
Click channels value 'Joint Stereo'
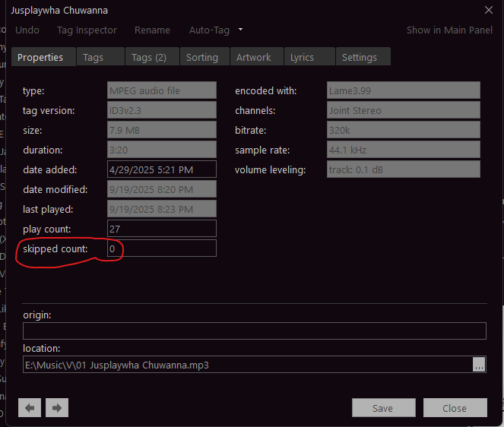pyautogui.click(x=404, y=110)
